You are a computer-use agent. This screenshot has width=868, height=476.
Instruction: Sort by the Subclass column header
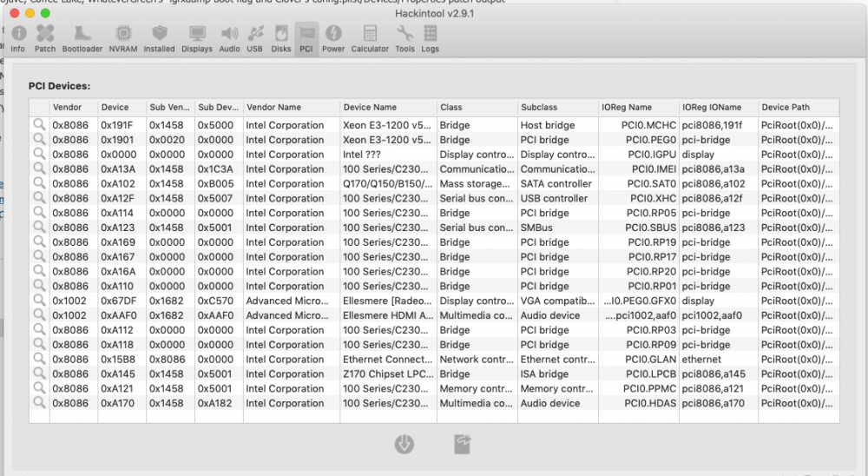click(x=558, y=107)
